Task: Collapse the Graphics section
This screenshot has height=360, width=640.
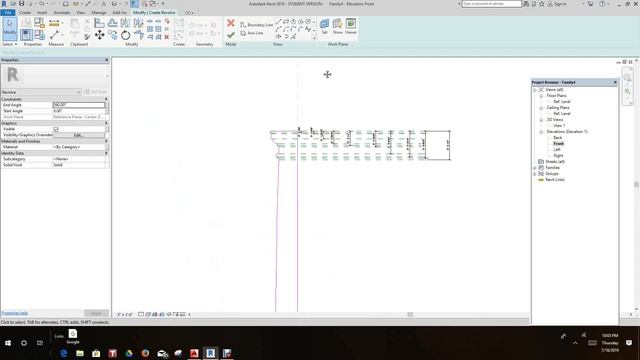Action: point(107,123)
